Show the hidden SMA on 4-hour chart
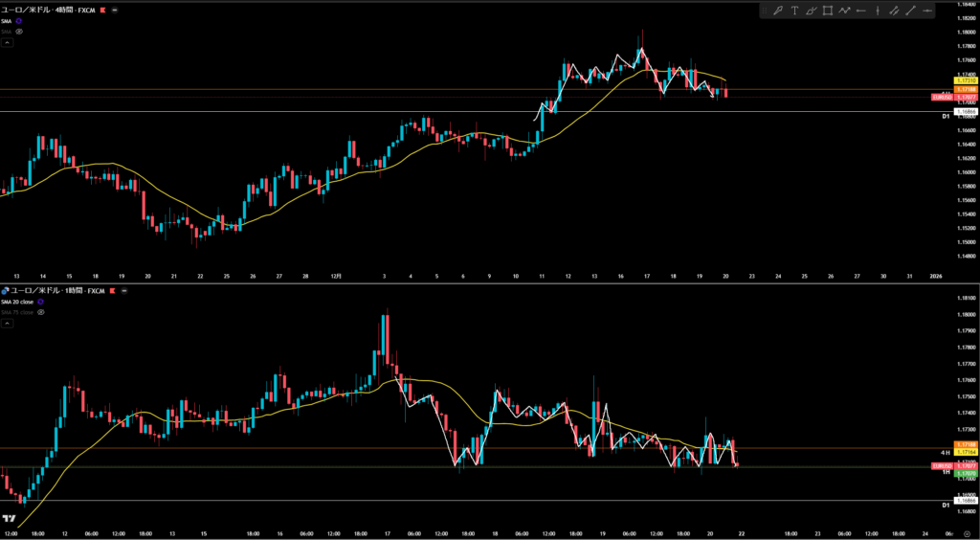Screen dimensions: 980x540 pyautogui.click(x=19, y=32)
